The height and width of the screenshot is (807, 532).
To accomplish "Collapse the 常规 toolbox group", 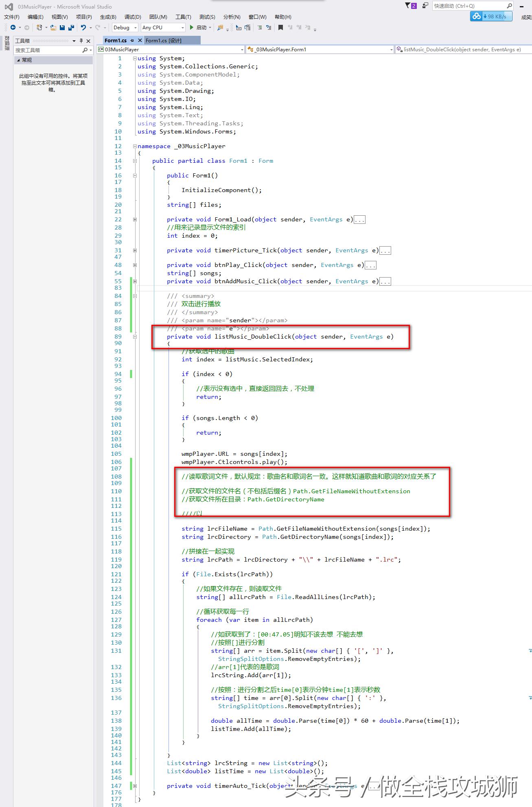I will click(18, 60).
